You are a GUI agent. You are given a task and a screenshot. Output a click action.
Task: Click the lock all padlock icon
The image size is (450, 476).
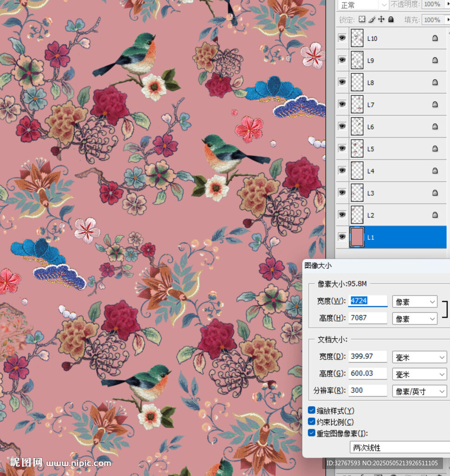[x=391, y=20]
